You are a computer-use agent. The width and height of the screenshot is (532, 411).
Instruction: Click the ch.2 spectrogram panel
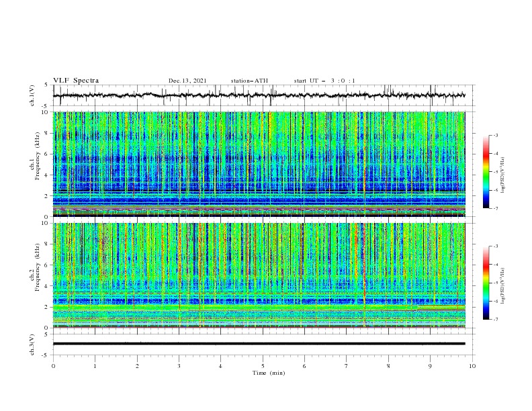click(x=259, y=275)
